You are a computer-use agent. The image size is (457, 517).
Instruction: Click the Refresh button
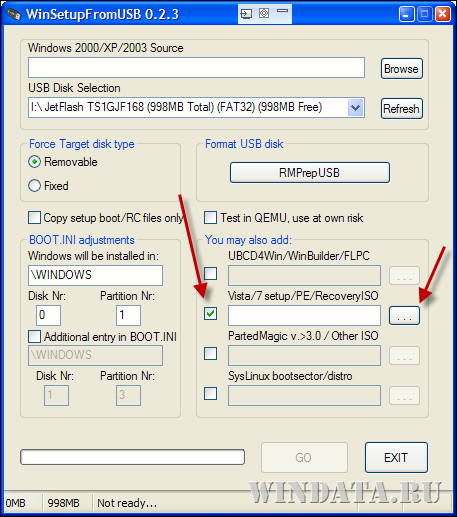click(x=402, y=109)
